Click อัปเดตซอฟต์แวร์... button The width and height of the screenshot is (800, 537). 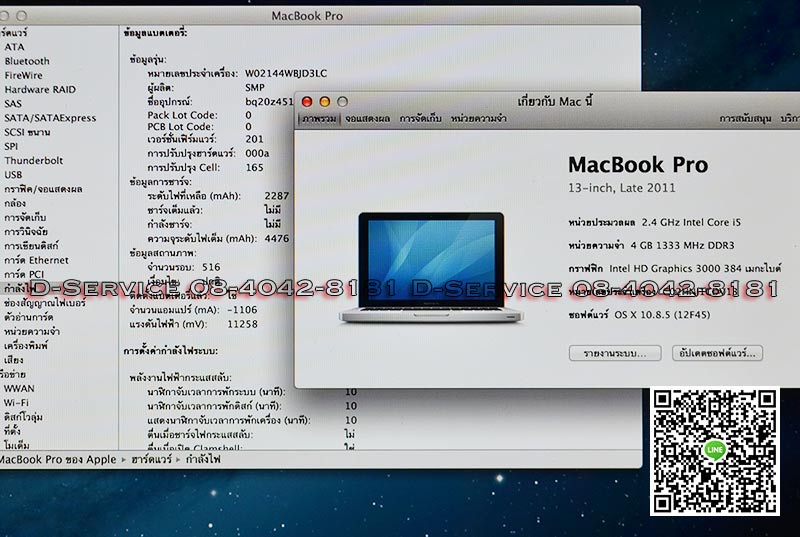pos(717,353)
